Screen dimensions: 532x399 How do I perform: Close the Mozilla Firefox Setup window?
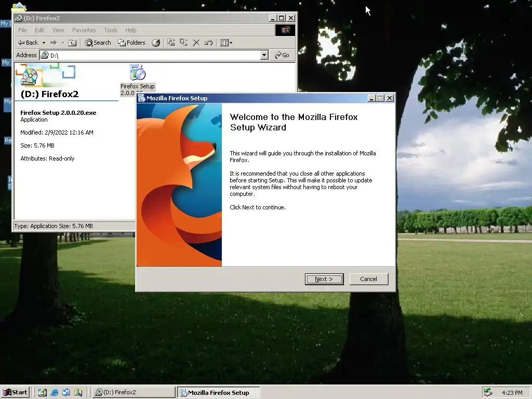coord(390,98)
